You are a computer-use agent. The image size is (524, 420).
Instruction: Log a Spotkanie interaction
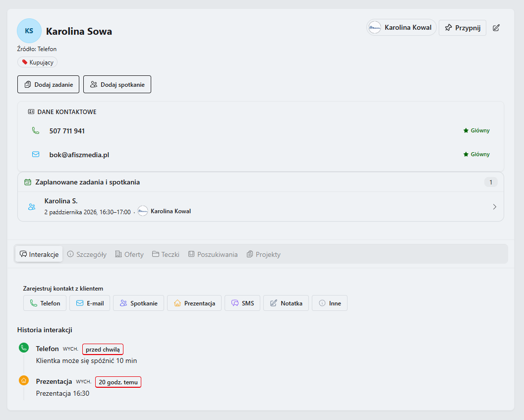pyautogui.click(x=139, y=303)
